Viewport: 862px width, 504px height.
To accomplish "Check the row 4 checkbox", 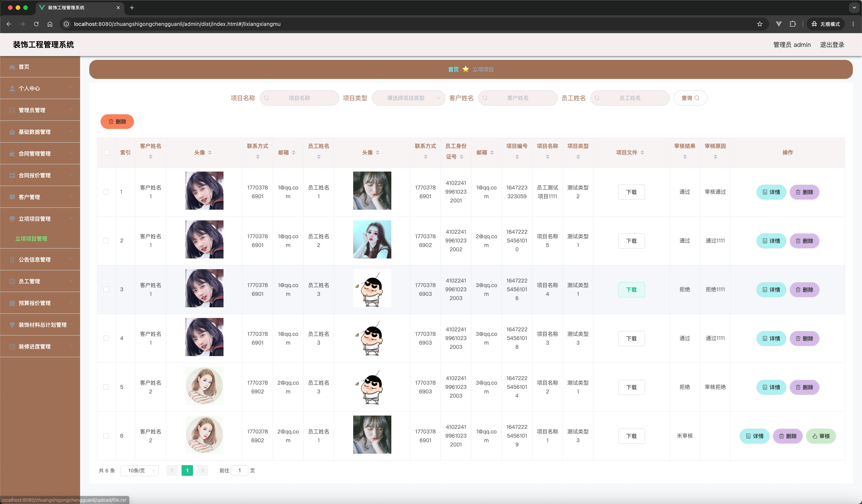I will [x=106, y=338].
